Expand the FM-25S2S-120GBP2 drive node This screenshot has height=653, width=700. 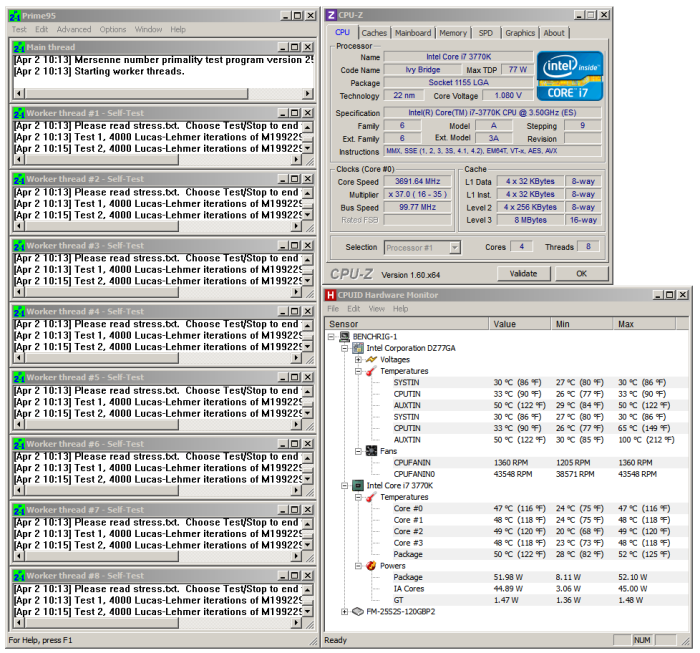345,611
